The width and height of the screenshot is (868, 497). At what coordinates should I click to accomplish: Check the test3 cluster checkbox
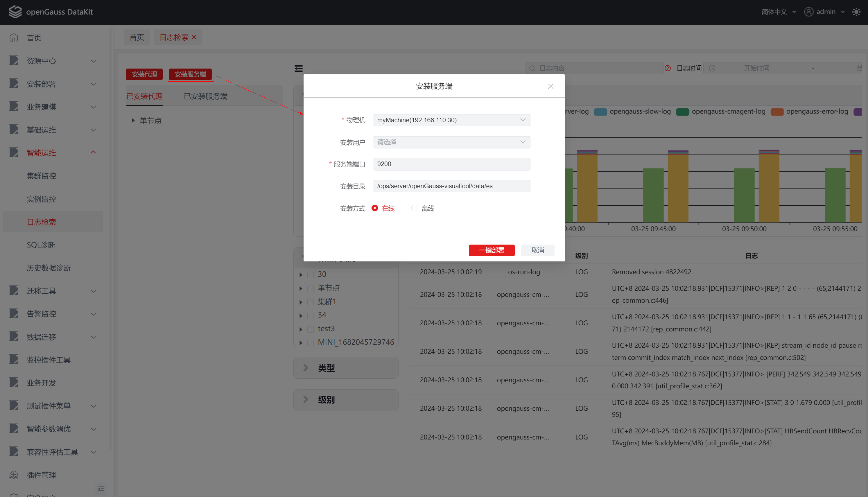(x=311, y=329)
